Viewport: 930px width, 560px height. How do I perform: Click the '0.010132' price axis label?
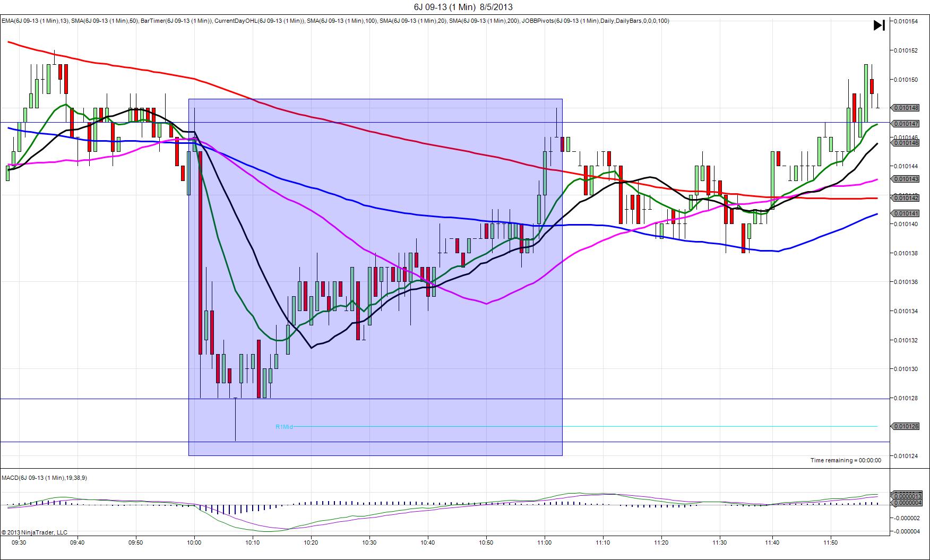[x=906, y=340]
